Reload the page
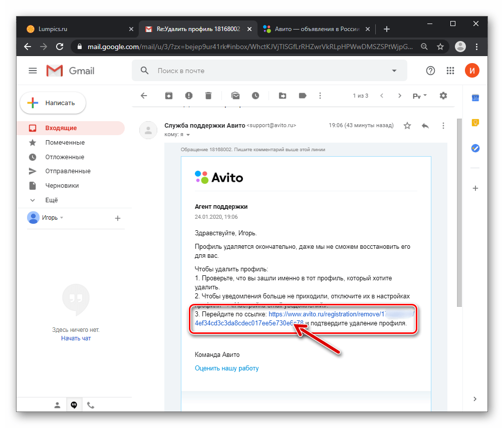Screen dimensions: 504x428 pyautogui.click(x=60, y=47)
